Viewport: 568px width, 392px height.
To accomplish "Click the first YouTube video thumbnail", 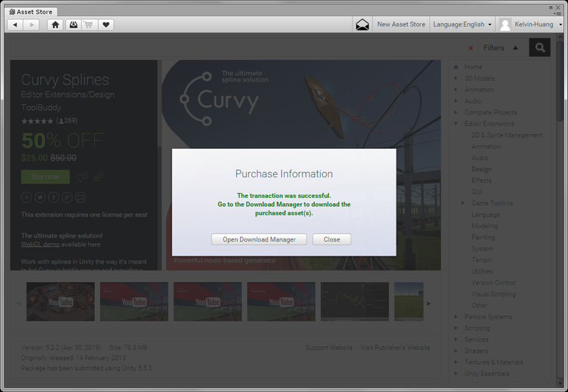I will pyautogui.click(x=60, y=302).
